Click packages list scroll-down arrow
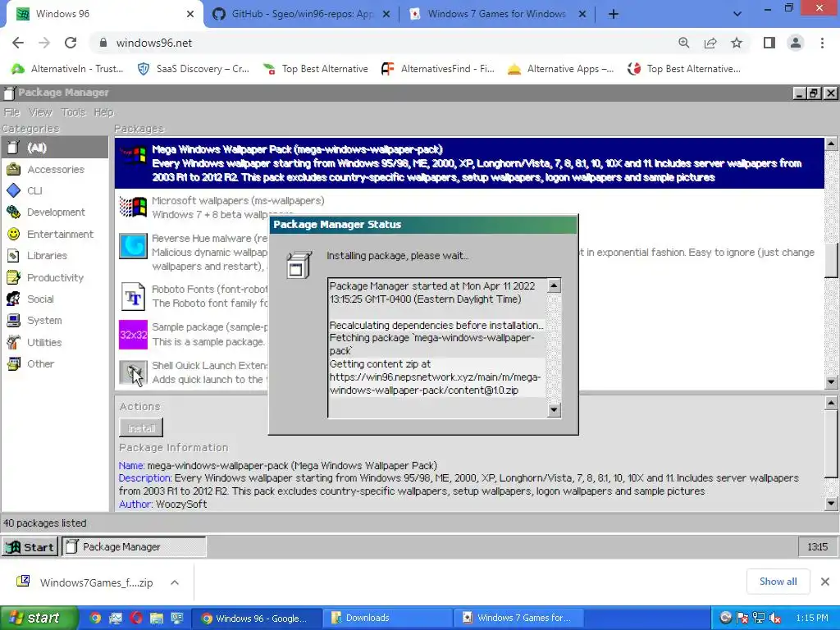Screen dimensions: 840x630 [x=831, y=382]
